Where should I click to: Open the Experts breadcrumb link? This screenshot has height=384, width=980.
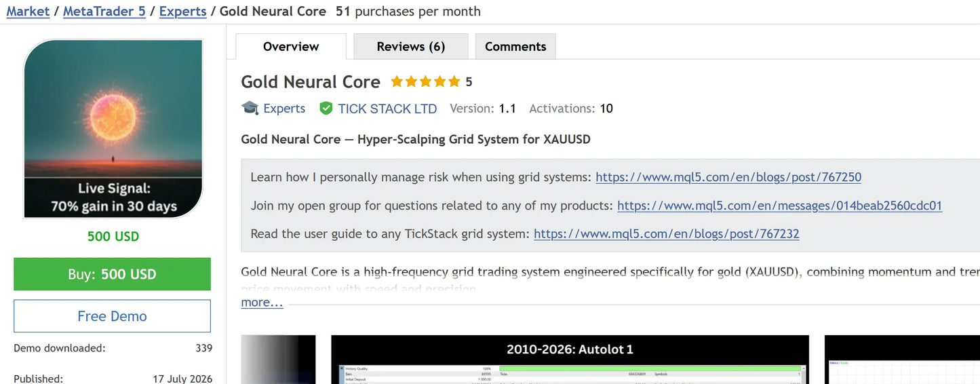183,12
